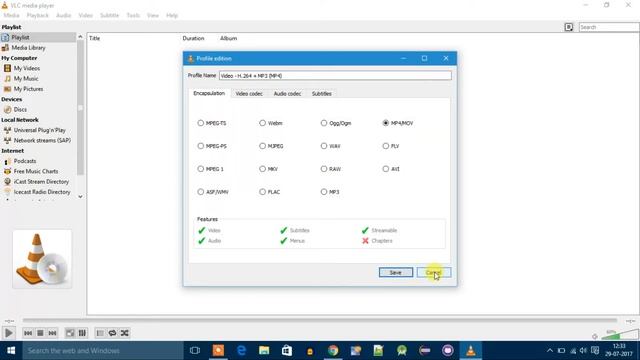Select MP4/MOV encapsulation radio button
This screenshot has height=360, width=640.
pyautogui.click(x=386, y=123)
